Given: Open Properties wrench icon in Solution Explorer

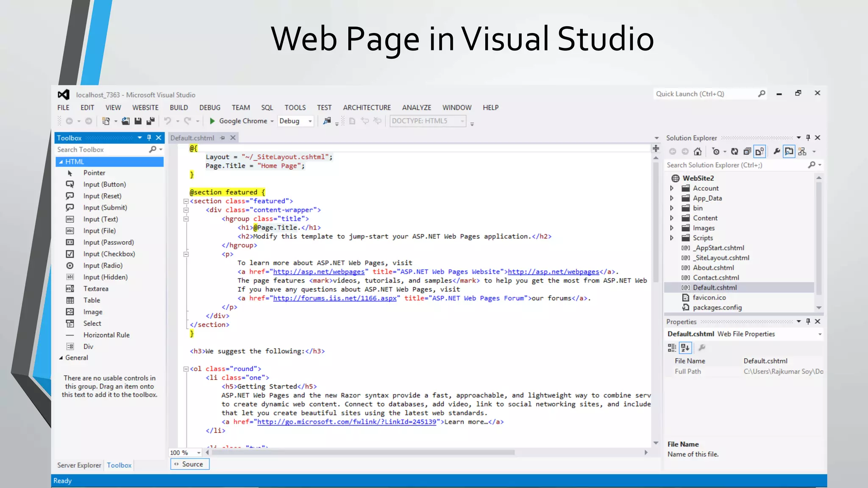Looking at the screenshot, I should [776, 152].
